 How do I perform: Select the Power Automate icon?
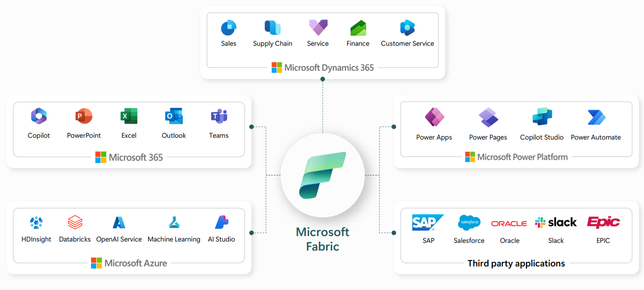596,117
